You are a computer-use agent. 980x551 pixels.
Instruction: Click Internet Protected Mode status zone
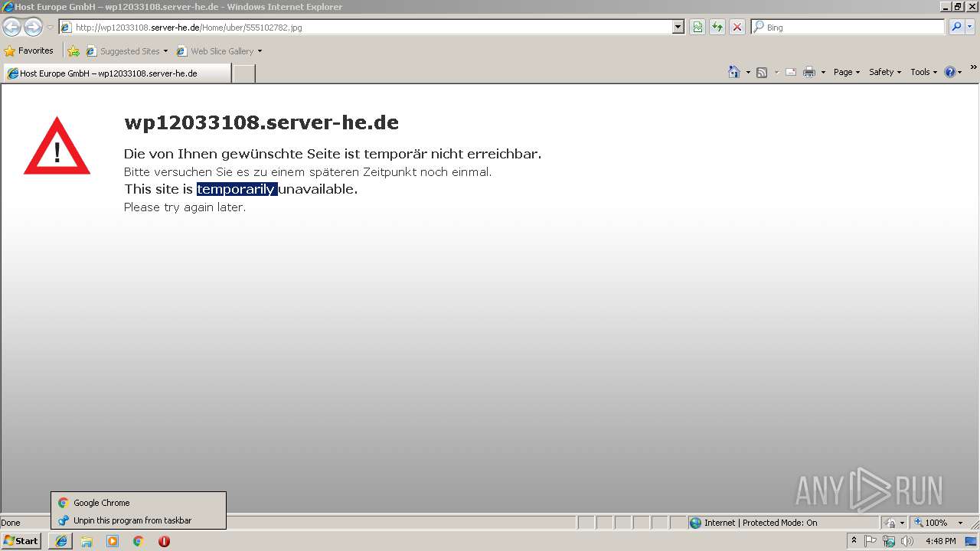coord(783,523)
